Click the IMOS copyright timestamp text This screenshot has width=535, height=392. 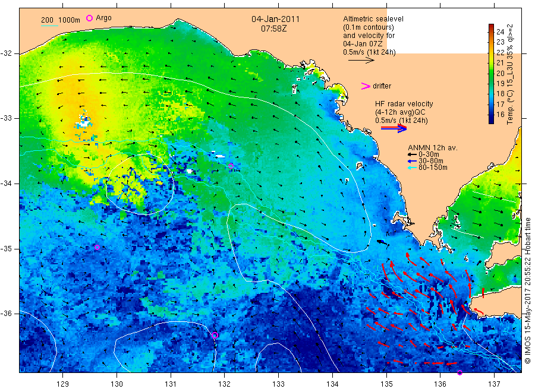[x=527, y=291]
